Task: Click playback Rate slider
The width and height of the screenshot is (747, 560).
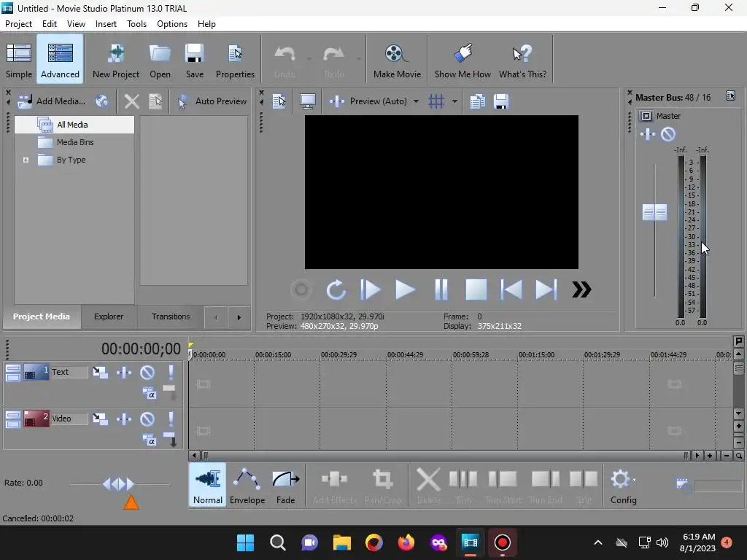Action: [119, 484]
